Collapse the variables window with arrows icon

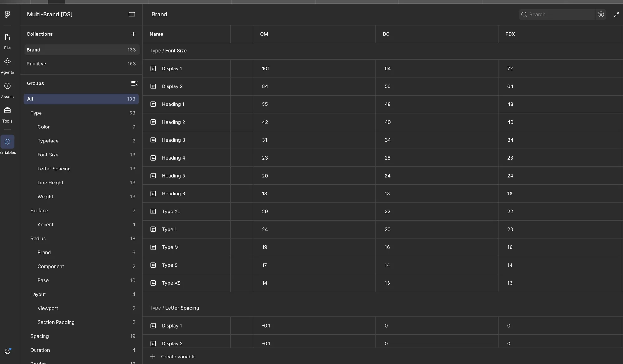pyautogui.click(x=616, y=14)
